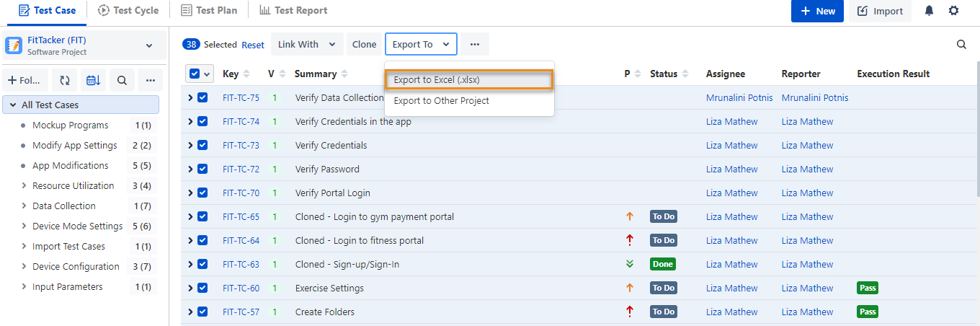Open assignee Mrunalini Potnis link
Screen dimensions: 980x326
pyautogui.click(x=739, y=97)
